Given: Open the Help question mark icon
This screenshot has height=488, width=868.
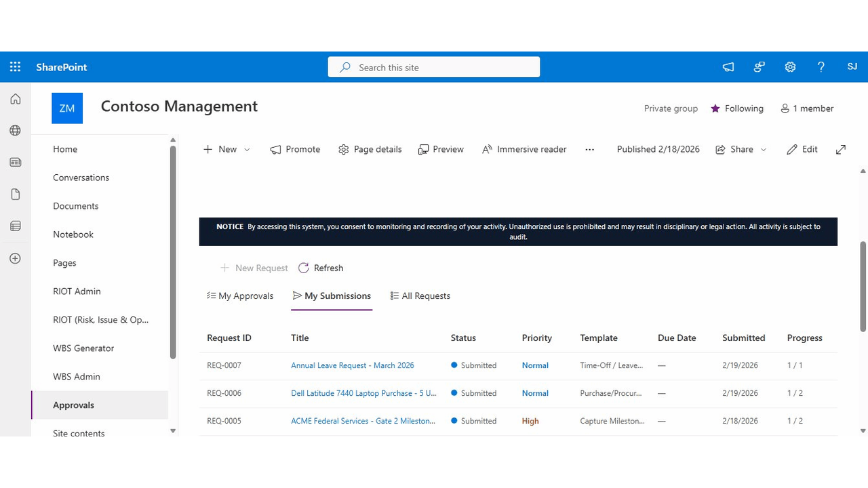Looking at the screenshot, I should pos(821,67).
